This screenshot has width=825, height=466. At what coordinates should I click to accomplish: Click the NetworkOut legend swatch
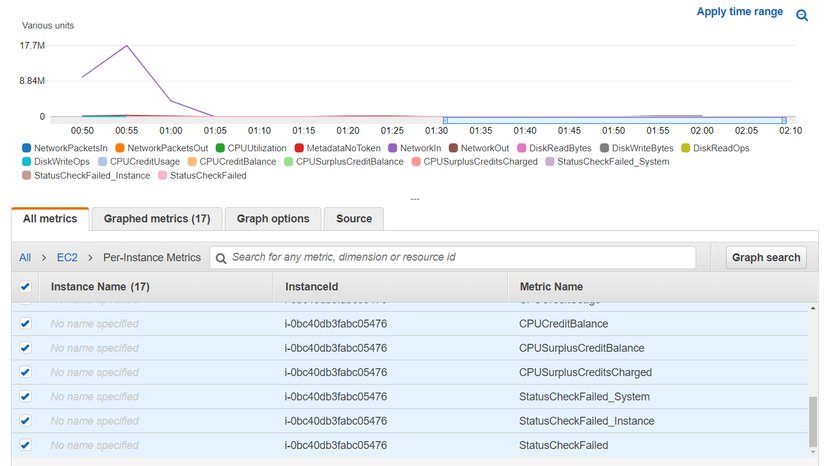[454, 148]
